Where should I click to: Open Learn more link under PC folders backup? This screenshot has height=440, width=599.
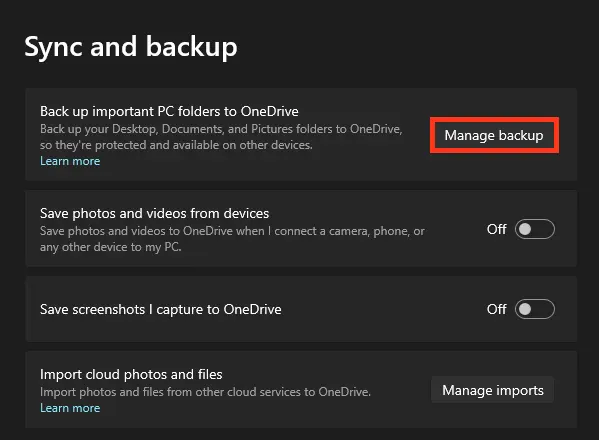(x=70, y=161)
